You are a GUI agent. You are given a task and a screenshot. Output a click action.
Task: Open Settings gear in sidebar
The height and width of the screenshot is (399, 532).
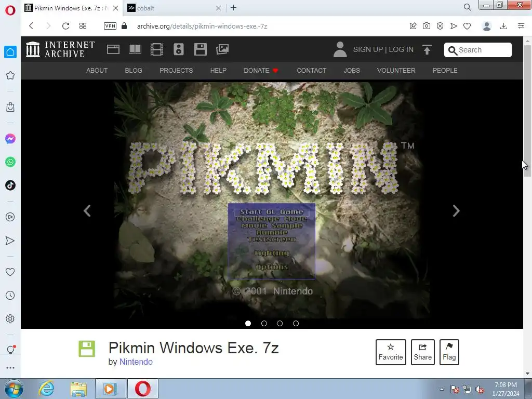coord(10,318)
